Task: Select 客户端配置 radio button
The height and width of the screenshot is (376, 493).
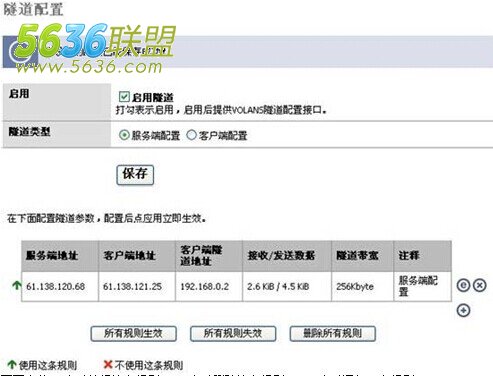Action: (191, 135)
